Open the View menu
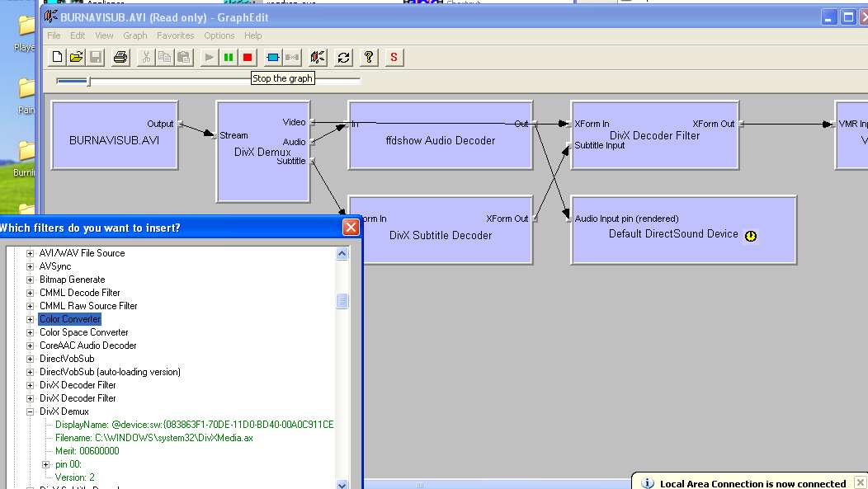Image resolution: width=868 pixels, height=489 pixels. pos(104,35)
